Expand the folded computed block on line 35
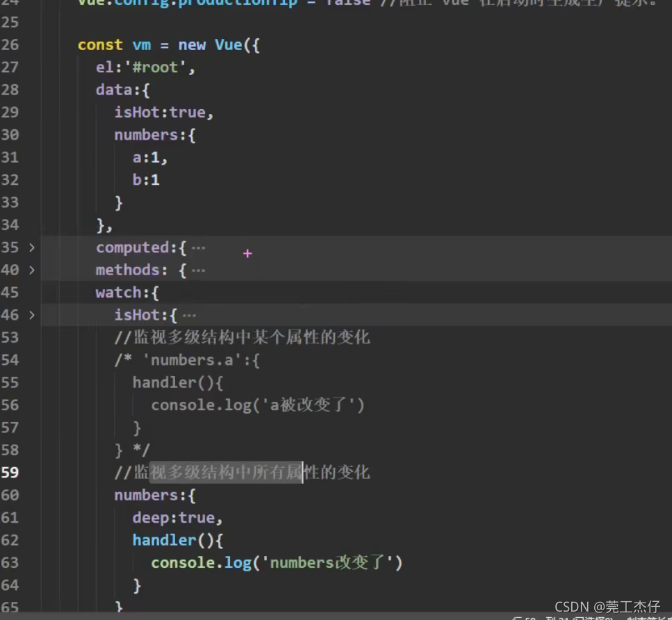 [x=32, y=247]
